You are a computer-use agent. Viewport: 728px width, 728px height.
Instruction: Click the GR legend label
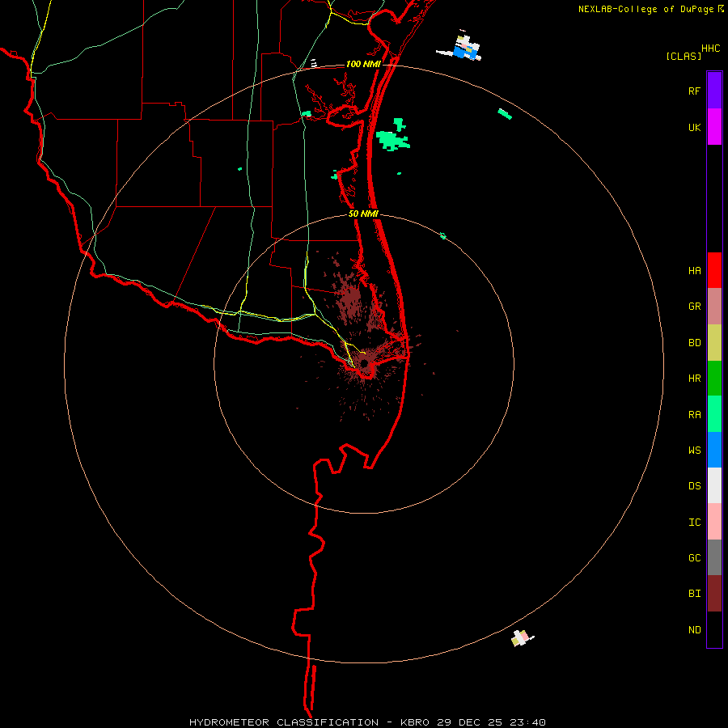pyautogui.click(x=694, y=307)
